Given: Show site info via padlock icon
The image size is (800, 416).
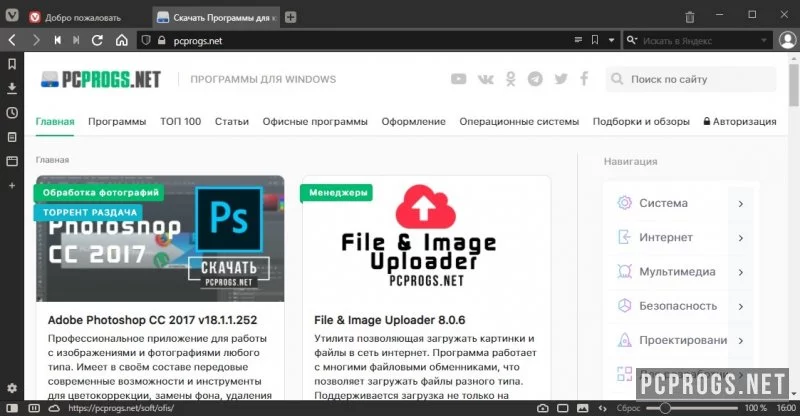Looking at the screenshot, I should 162,40.
